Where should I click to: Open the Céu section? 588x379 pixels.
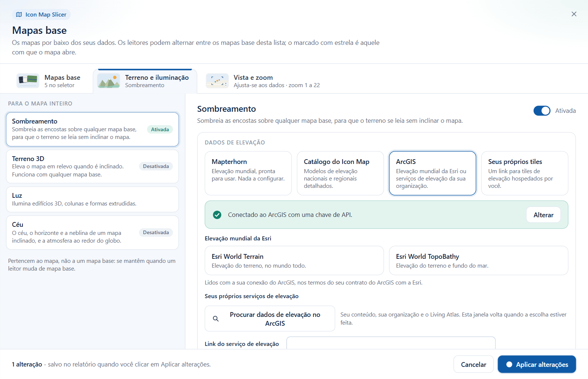click(92, 233)
